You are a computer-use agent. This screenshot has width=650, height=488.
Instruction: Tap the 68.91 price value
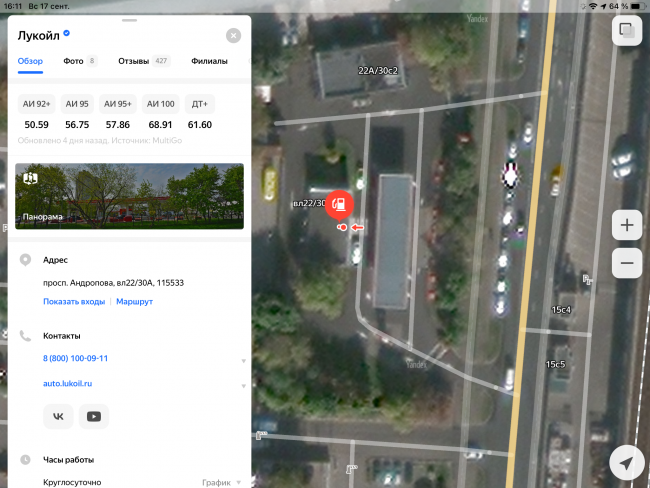click(x=160, y=125)
